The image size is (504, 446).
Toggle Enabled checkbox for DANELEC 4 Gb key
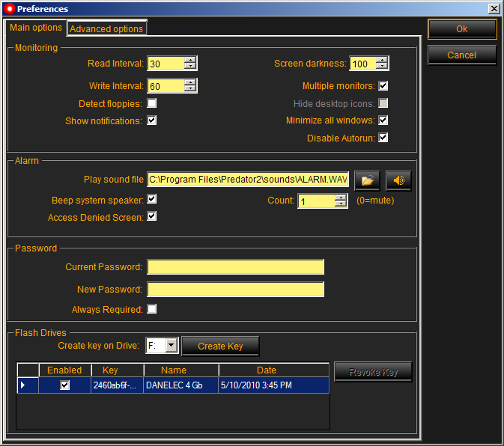pos(65,385)
